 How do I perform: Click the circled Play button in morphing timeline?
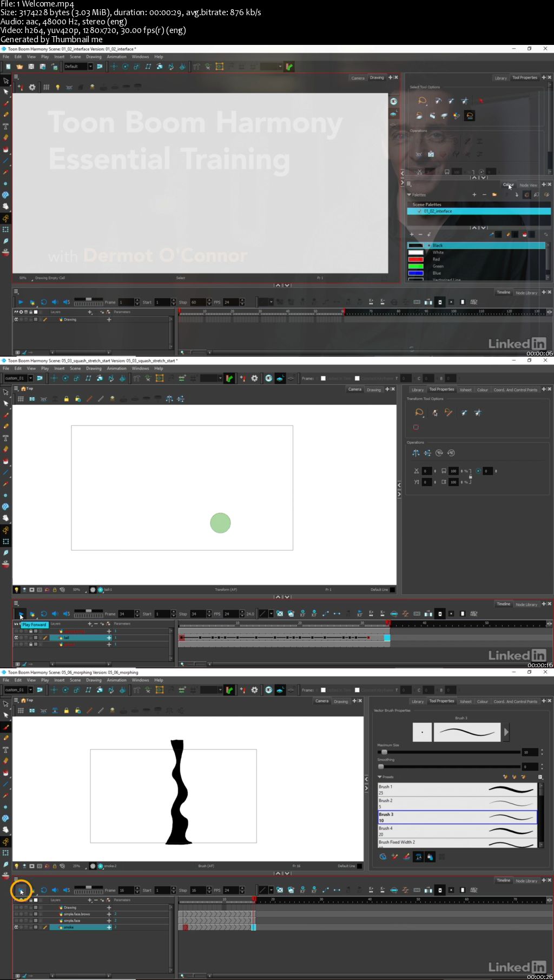click(21, 890)
